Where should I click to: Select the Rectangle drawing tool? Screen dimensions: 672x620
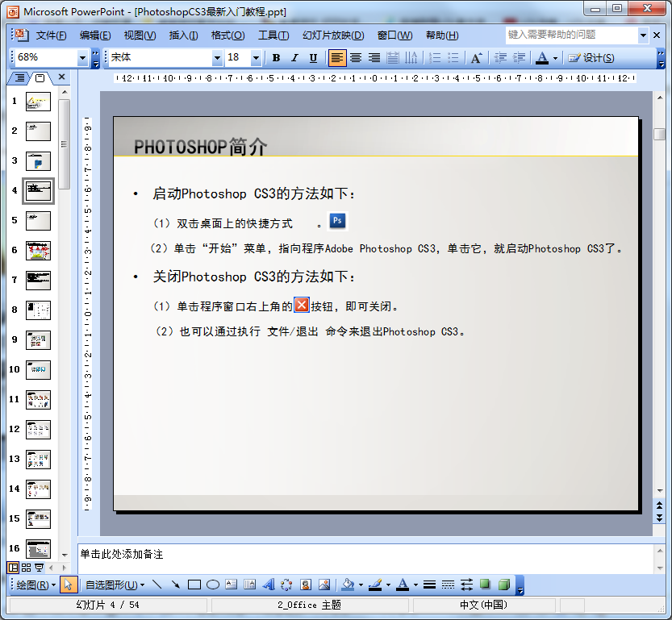point(194,585)
